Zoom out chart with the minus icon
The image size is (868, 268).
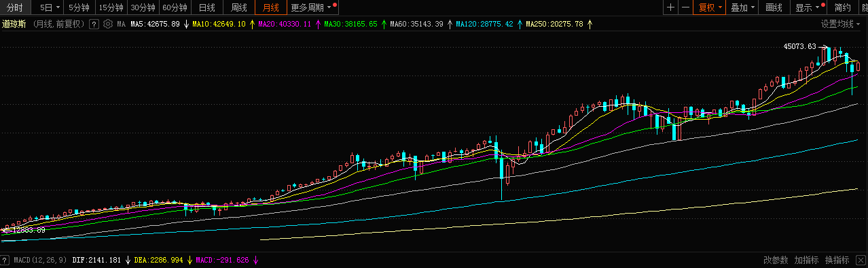(x=685, y=7)
